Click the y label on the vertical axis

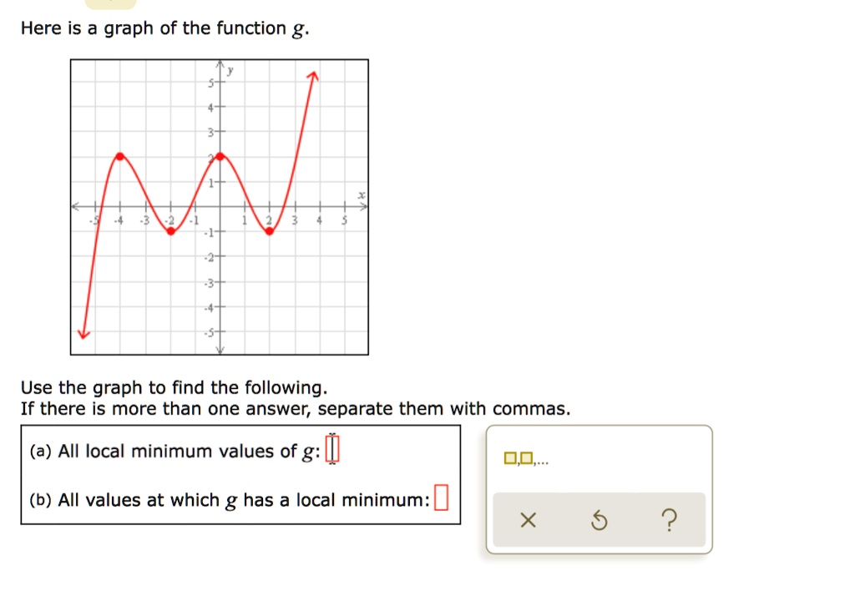click(230, 70)
